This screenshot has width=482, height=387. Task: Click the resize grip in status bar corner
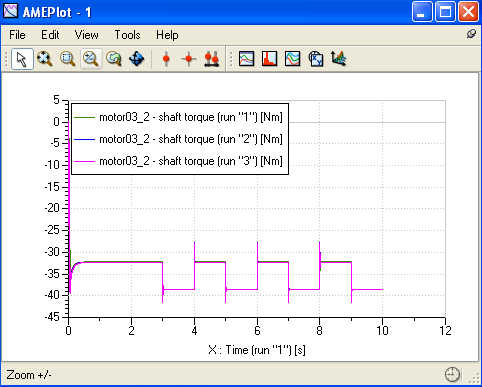click(x=474, y=378)
